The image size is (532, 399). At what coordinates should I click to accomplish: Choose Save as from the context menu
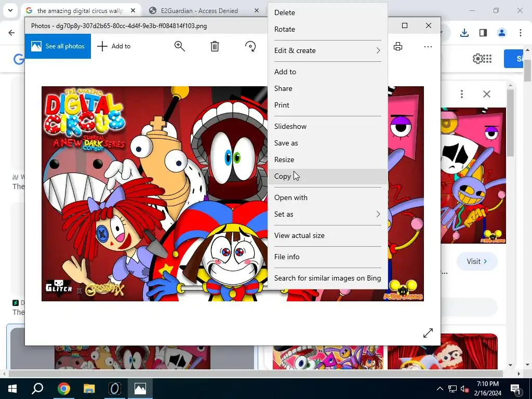point(328,143)
